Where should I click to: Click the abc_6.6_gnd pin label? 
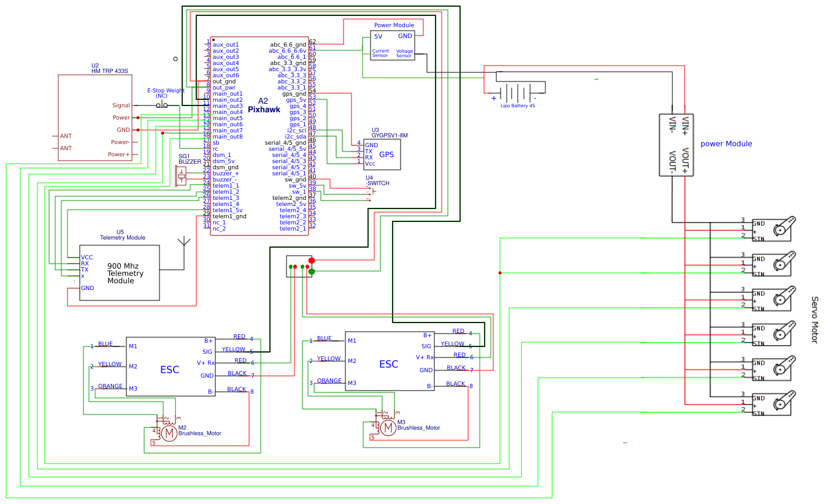(288, 45)
